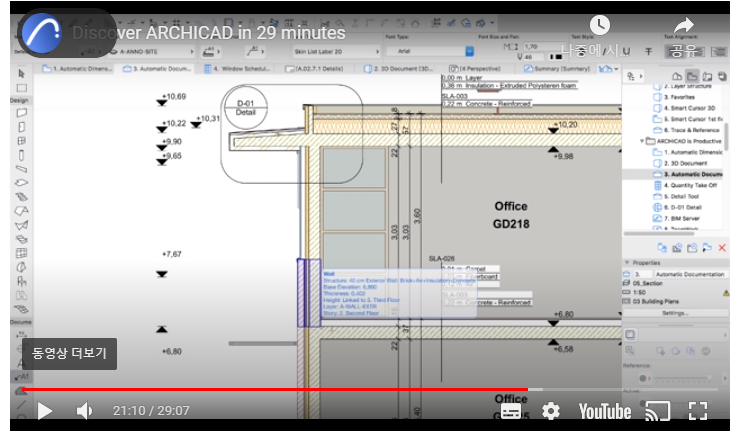The width and height of the screenshot is (733, 433).
Task: Toggle subtitles with the captions icon
Action: (511, 411)
